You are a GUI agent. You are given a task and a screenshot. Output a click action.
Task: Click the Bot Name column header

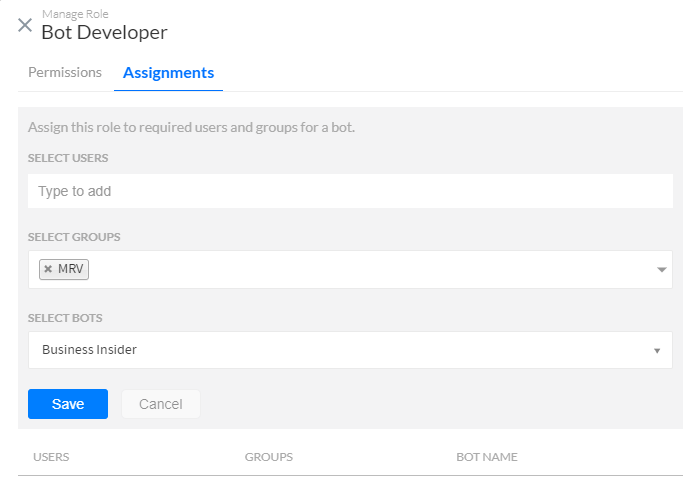[487, 457]
